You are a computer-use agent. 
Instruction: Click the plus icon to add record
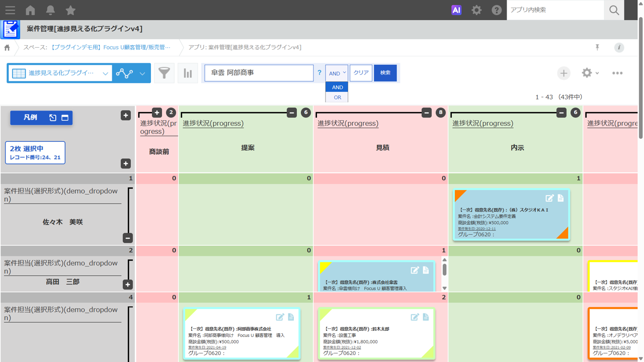tap(563, 73)
